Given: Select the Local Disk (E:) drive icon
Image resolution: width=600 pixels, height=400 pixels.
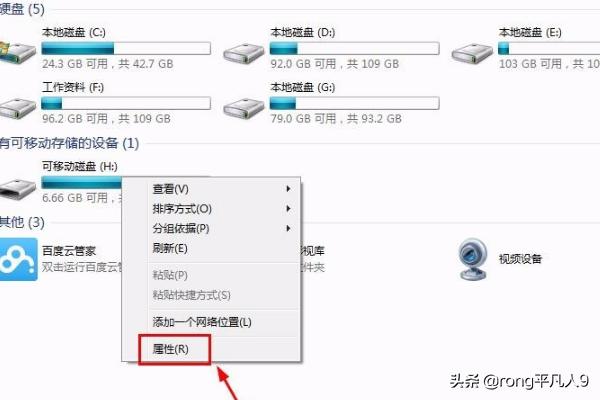Looking at the screenshot, I should pos(472,54).
